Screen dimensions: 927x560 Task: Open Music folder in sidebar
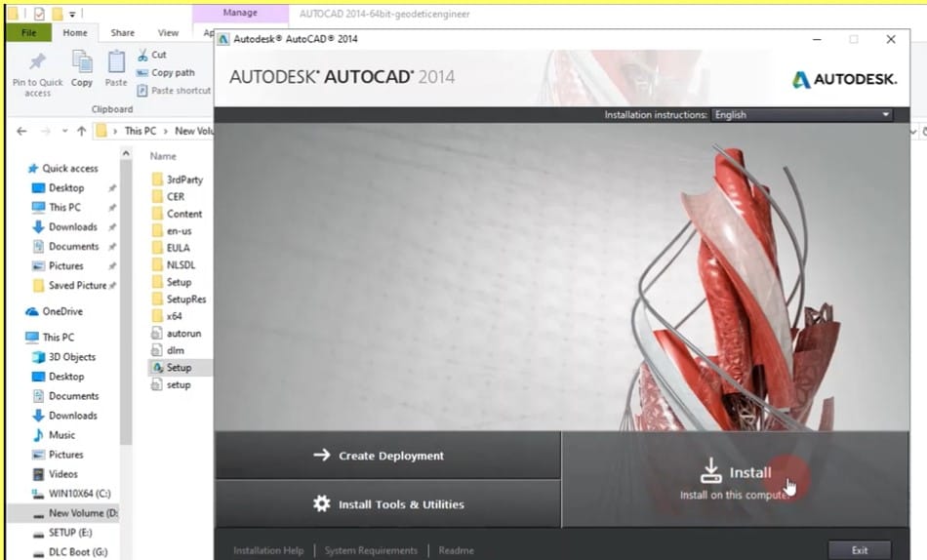[x=61, y=435]
